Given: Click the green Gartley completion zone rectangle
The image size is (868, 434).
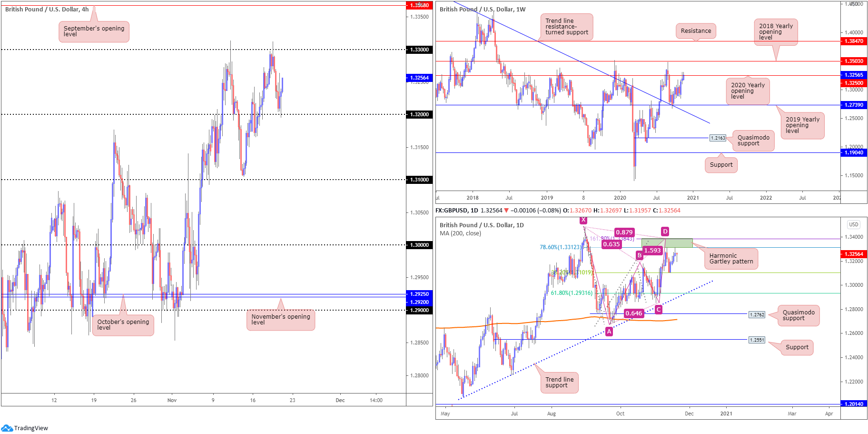Looking at the screenshot, I should pos(667,243).
